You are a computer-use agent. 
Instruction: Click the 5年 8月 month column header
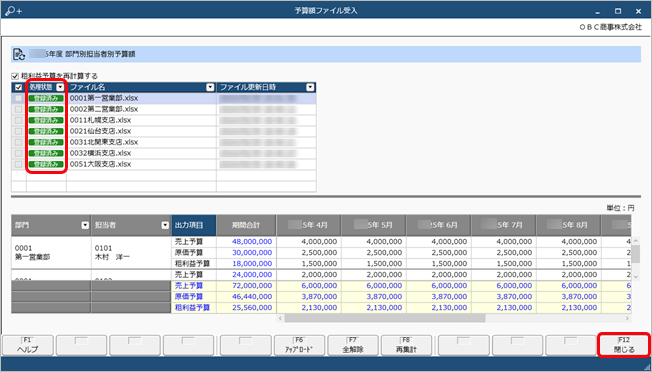pos(568,225)
